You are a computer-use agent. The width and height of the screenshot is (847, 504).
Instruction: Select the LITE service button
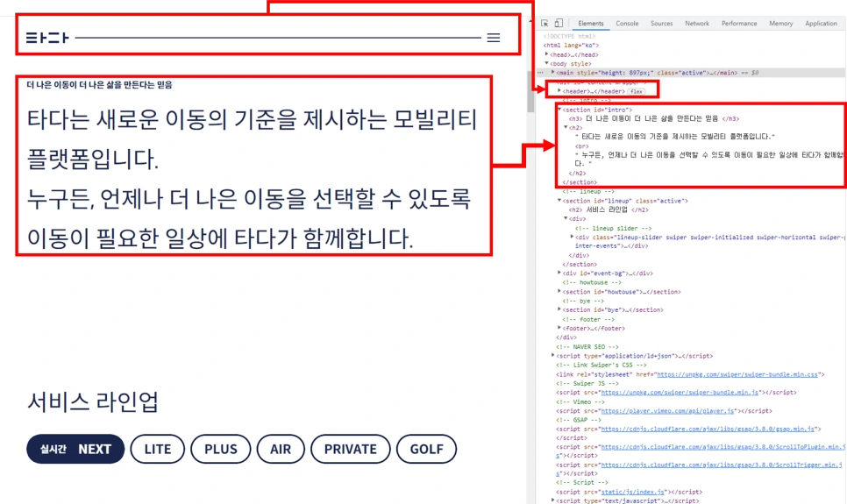tap(158, 449)
